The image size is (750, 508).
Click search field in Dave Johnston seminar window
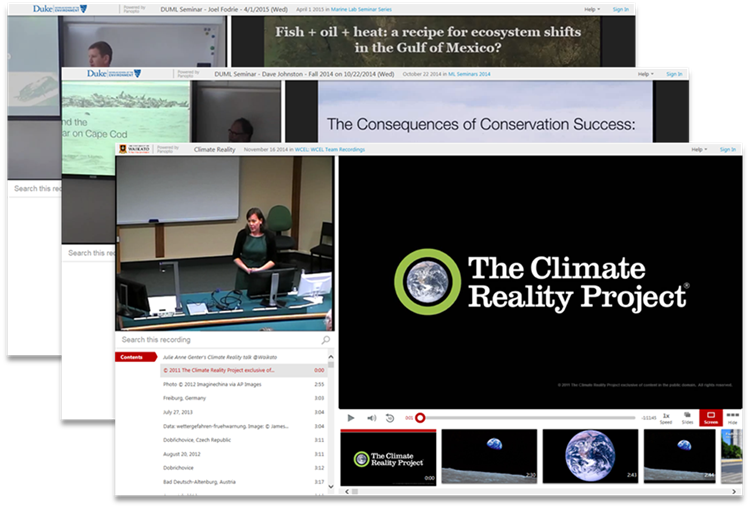88,253
